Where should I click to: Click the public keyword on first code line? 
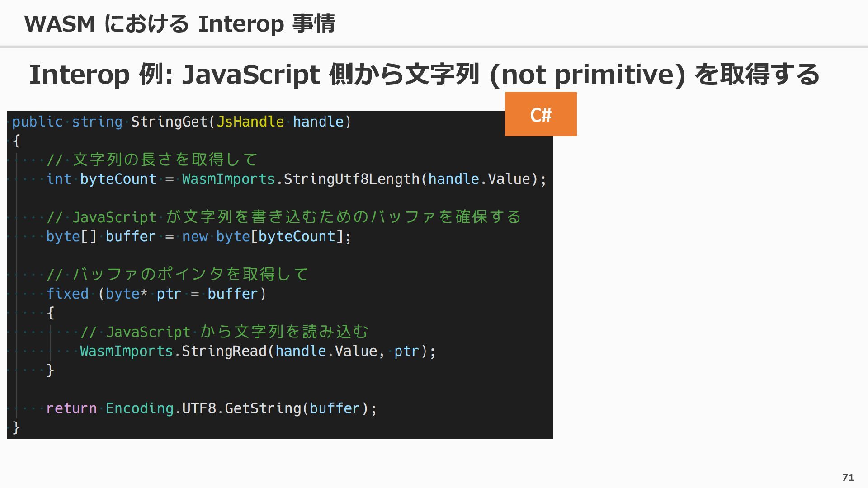[x=38, y=122]
